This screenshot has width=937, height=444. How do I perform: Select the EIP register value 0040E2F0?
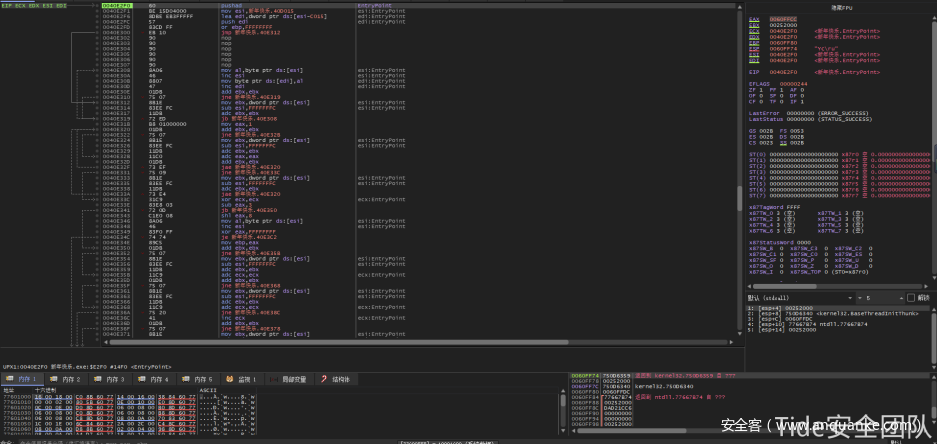[781, 72]
